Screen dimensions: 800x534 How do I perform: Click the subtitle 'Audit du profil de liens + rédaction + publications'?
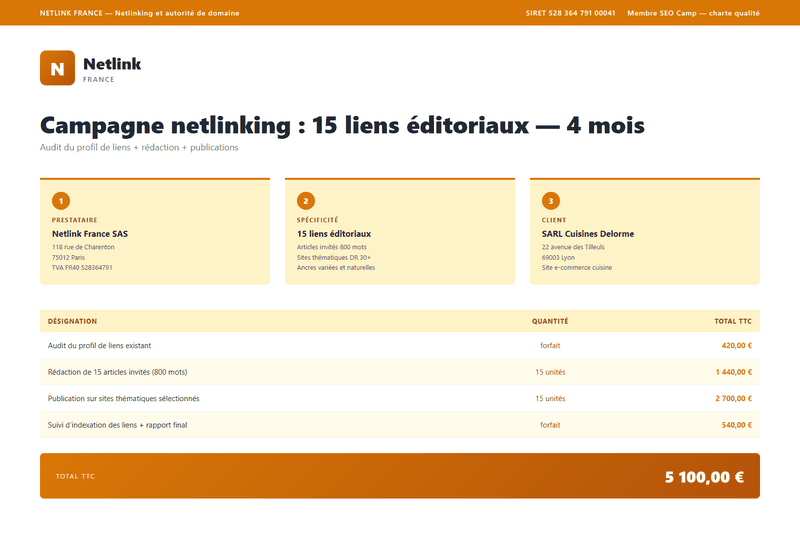click(139, 147)
